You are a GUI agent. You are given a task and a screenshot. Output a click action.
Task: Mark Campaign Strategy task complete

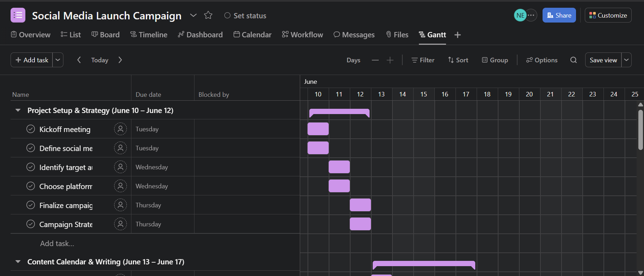[31, 224]
